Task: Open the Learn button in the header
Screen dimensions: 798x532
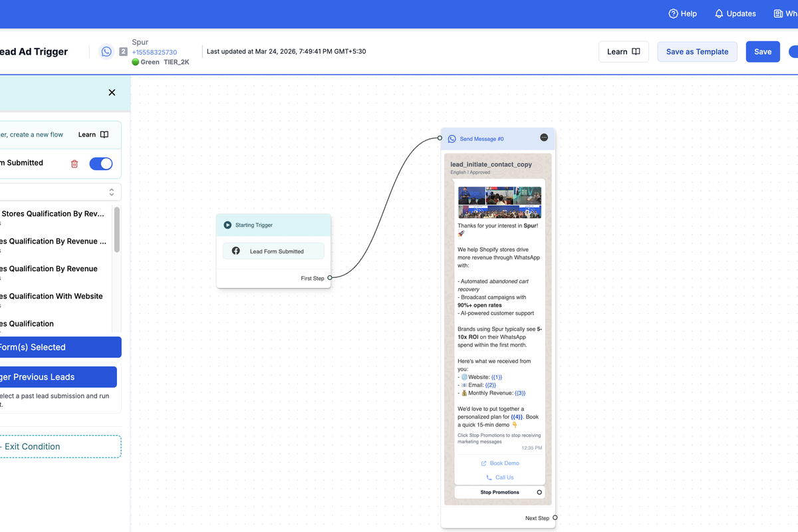Action: tap(624, 52)
